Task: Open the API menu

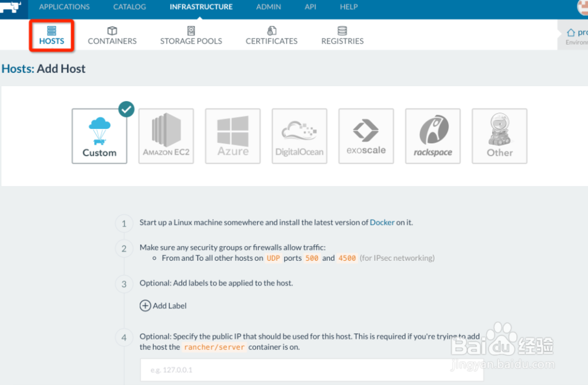Action: [x=310, y=6]
